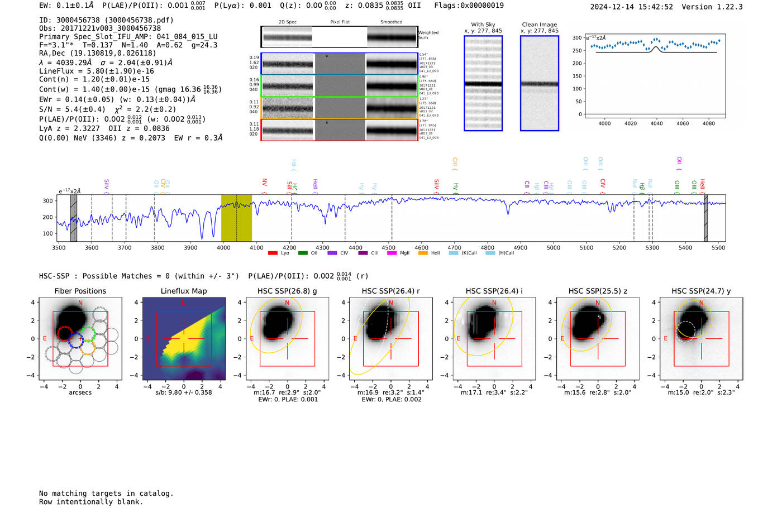Click the 'Row intentionally blank.' text
The width and height of the screenshot is (782, 532).
coord(91,502)
